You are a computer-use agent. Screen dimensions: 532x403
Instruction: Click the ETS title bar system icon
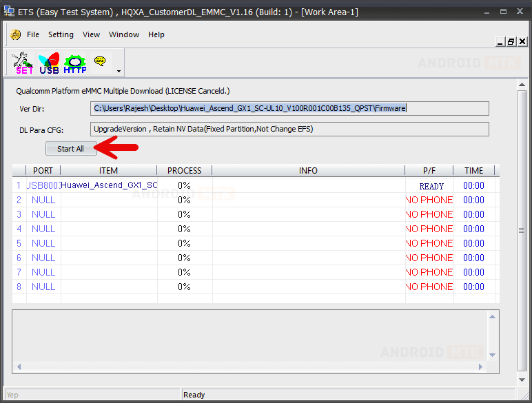(x=8, y=12)
